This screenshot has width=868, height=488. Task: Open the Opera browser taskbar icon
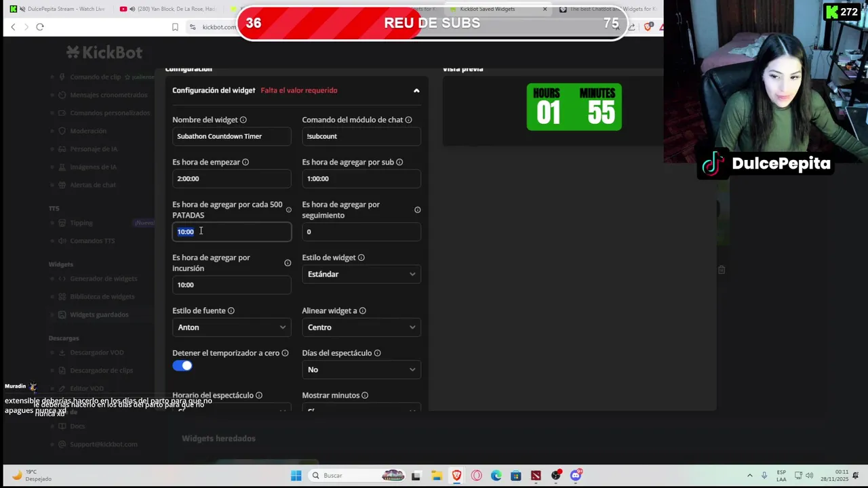[476, 475]
